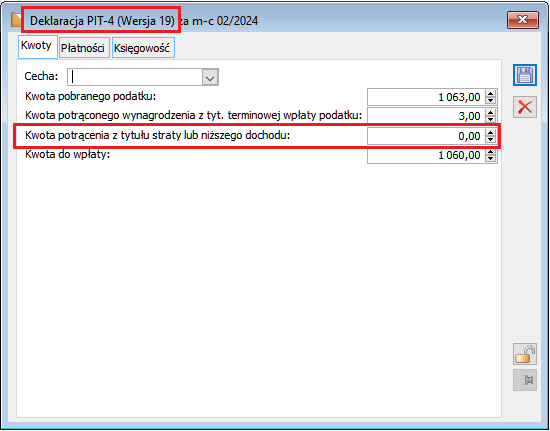Decrease the potrąconego wynagrodzenia amount
The width and height of the screenshot is (550, 431).
tap(490, 120)
